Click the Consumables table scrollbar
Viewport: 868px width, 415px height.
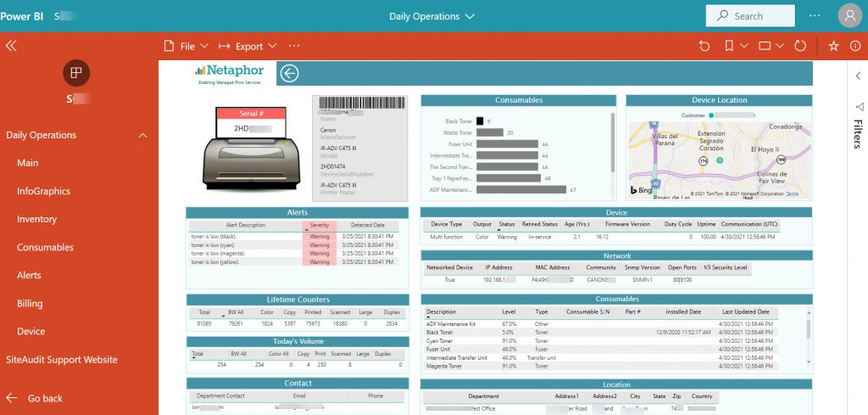point(809,328)
